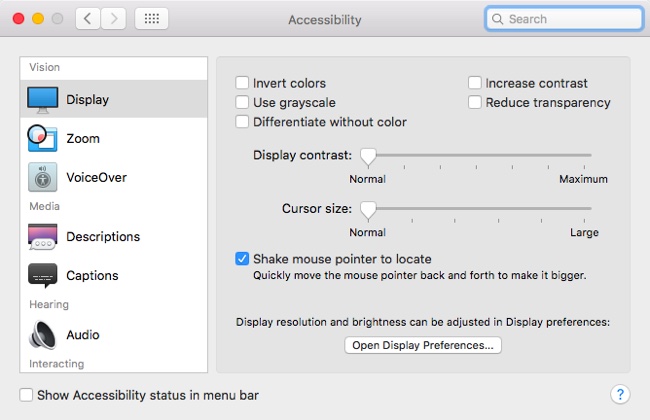Enable the Invert colors checkbox
This screenshot has height=420, width=650.
click(242, 83)
